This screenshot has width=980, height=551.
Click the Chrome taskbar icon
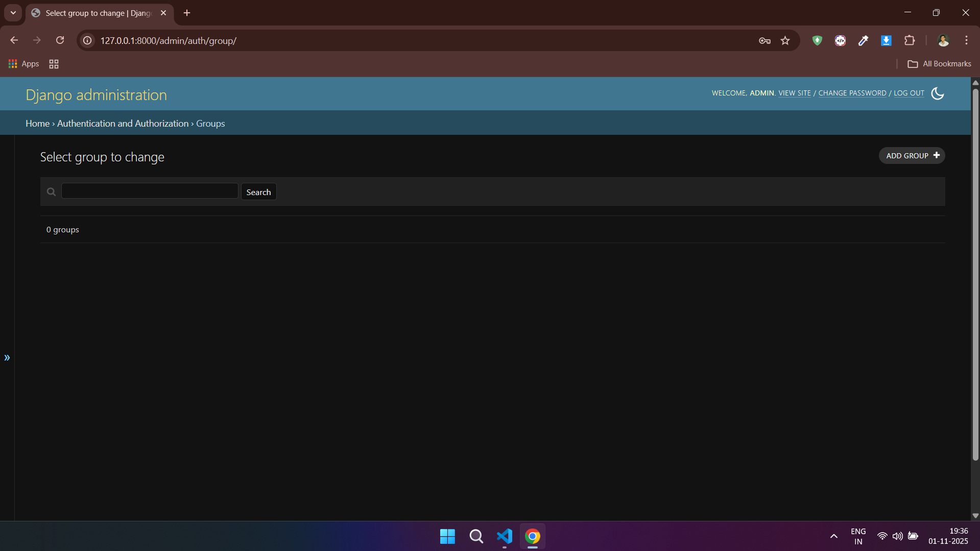[533, 536]
